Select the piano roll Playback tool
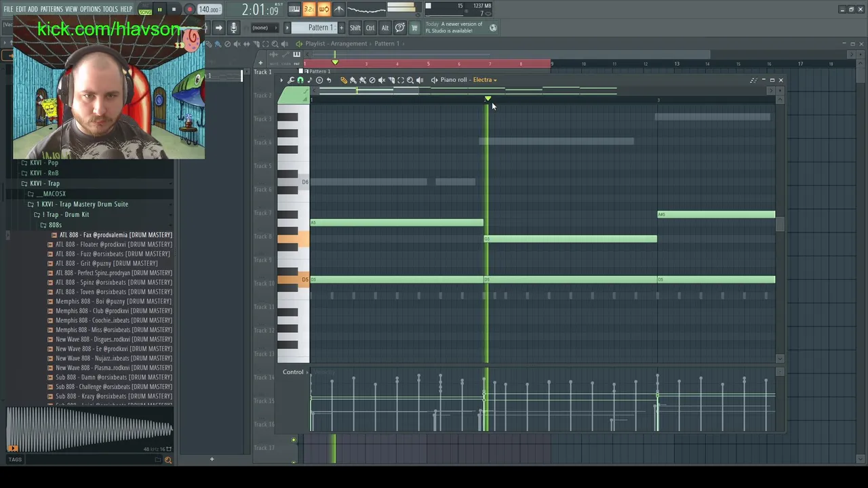This screenshot has width=868, height=488. (420, 80)
